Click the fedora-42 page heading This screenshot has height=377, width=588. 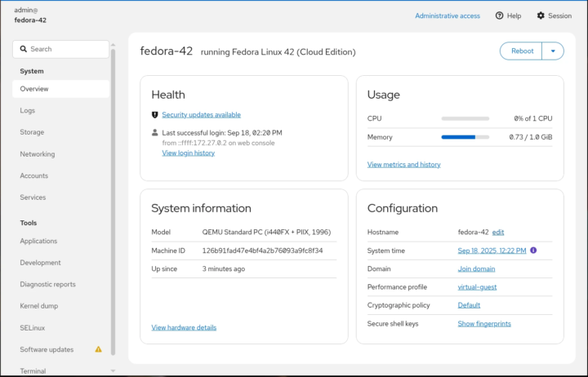tap(167, 51)
